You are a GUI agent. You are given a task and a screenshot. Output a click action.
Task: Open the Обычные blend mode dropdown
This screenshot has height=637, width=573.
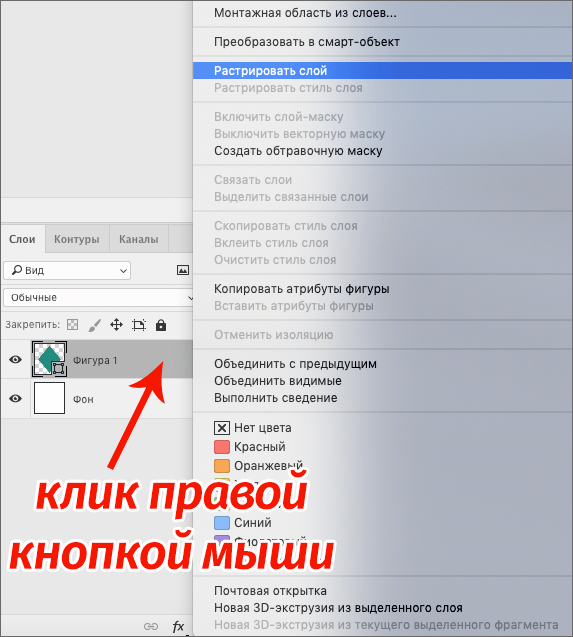[x=98, y=297]
